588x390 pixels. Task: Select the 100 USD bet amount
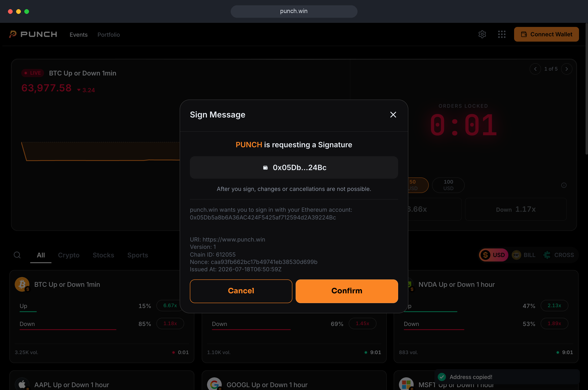click(448, 185)
